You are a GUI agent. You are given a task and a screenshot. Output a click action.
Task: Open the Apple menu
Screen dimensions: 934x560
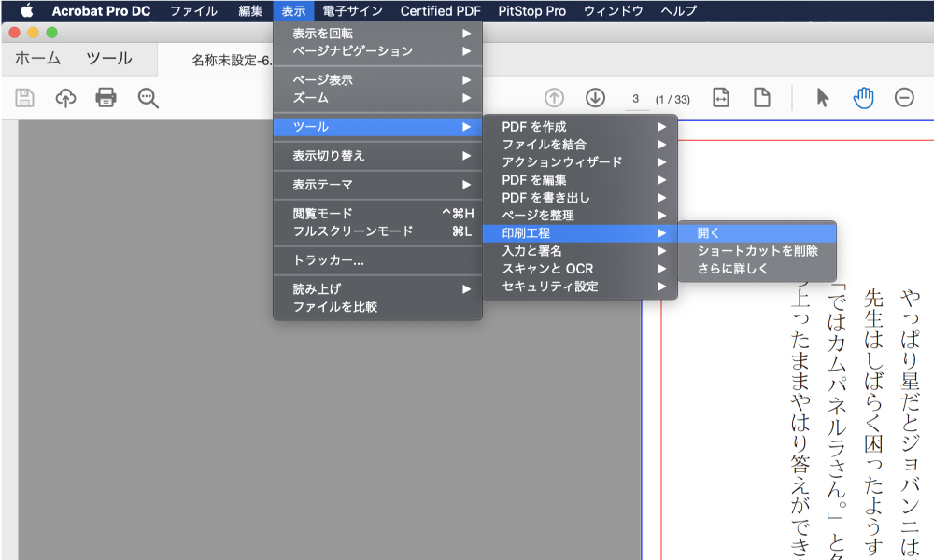coord(27,10)
